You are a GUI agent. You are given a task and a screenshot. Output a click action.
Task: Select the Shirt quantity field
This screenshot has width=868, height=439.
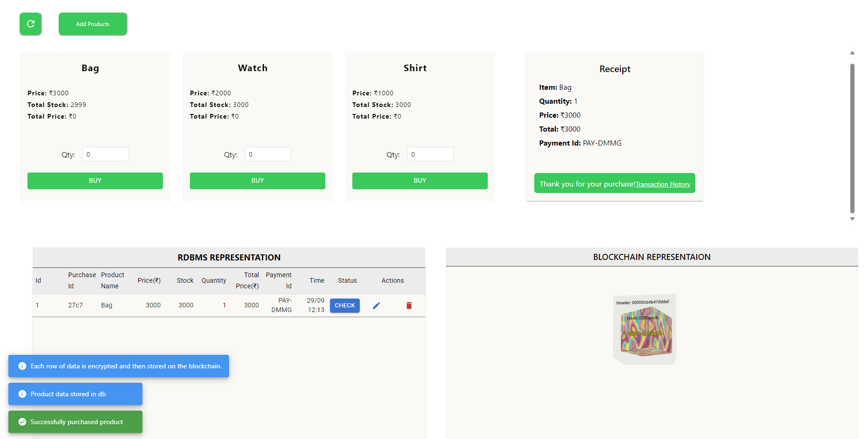pyautogui.click(x=431, y=154)
